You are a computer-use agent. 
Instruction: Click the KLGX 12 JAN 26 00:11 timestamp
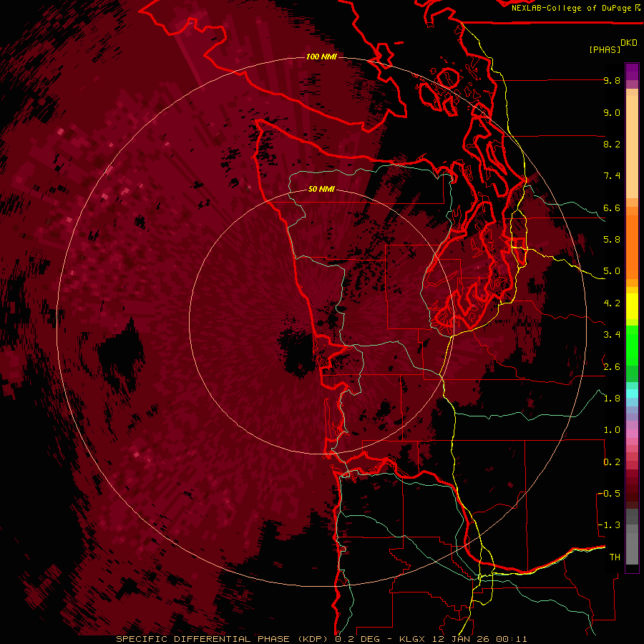463,639
